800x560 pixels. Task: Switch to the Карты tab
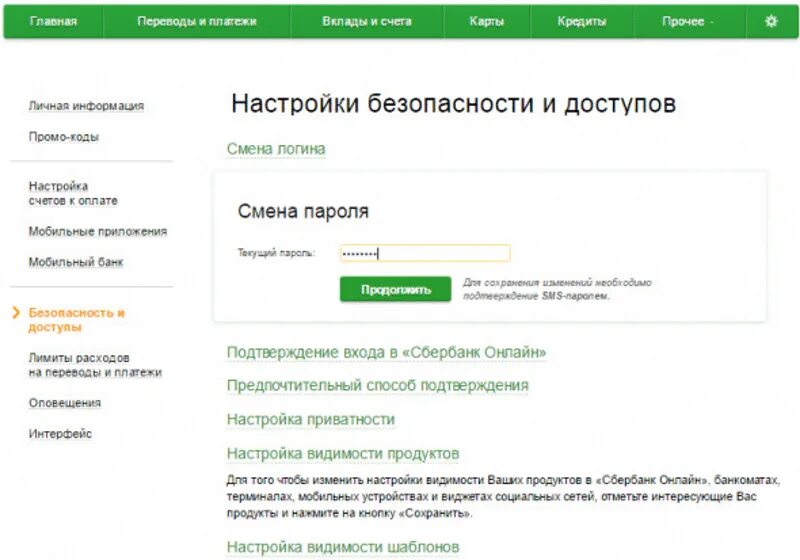(x=487, y=21)
